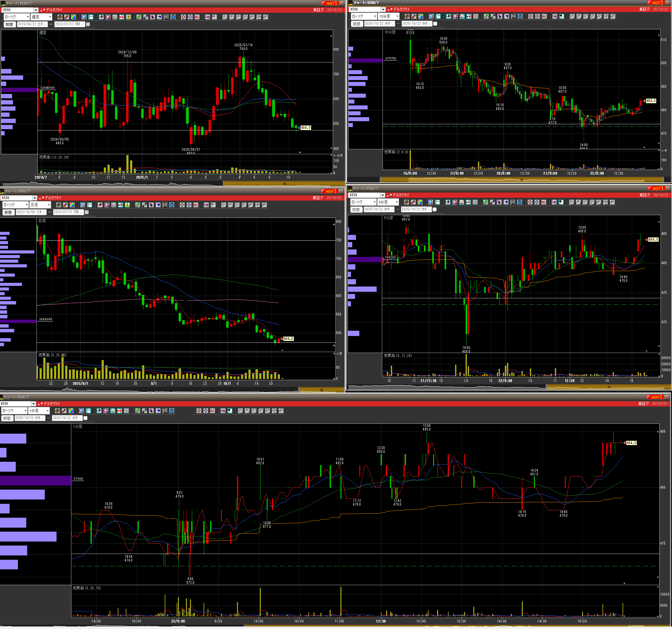Click magnifier zoom icon in weekly chart toolbar
Image resolution: width=672 pixels, height=629 pixels.
(84, 17)
